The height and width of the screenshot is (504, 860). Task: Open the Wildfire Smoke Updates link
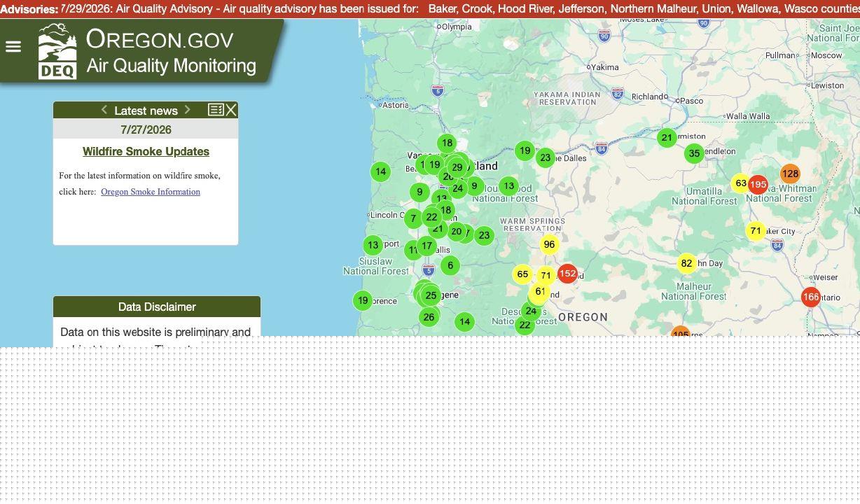(146, 151)
